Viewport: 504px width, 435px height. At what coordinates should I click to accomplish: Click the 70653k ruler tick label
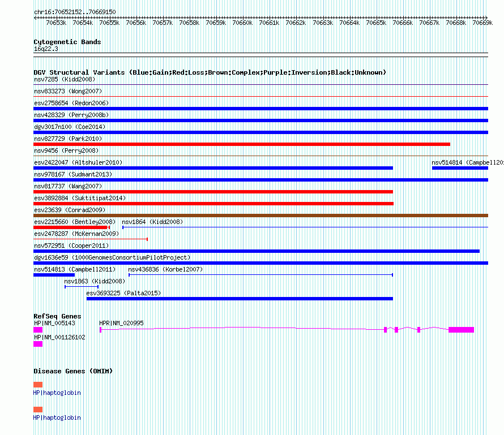point(56,23)
